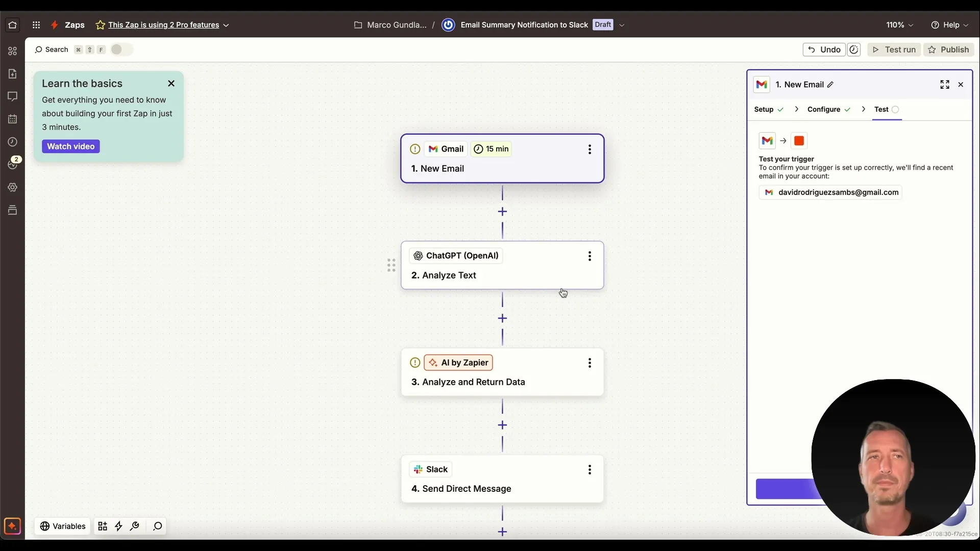980x551 pixels.
Task: Select the search magnifier in bottom toolbar
Action: pyautogui.click(x=157, y=526)
